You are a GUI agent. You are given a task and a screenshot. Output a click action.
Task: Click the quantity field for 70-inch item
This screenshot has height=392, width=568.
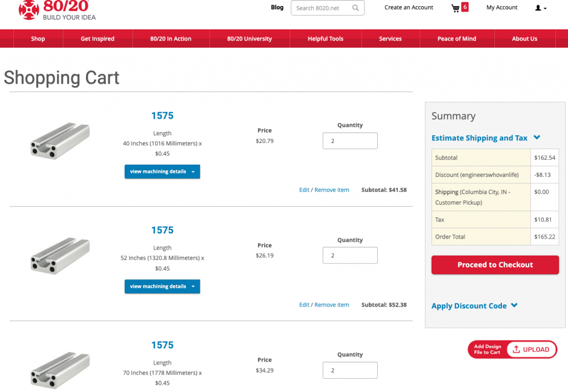tap(349, 370)
